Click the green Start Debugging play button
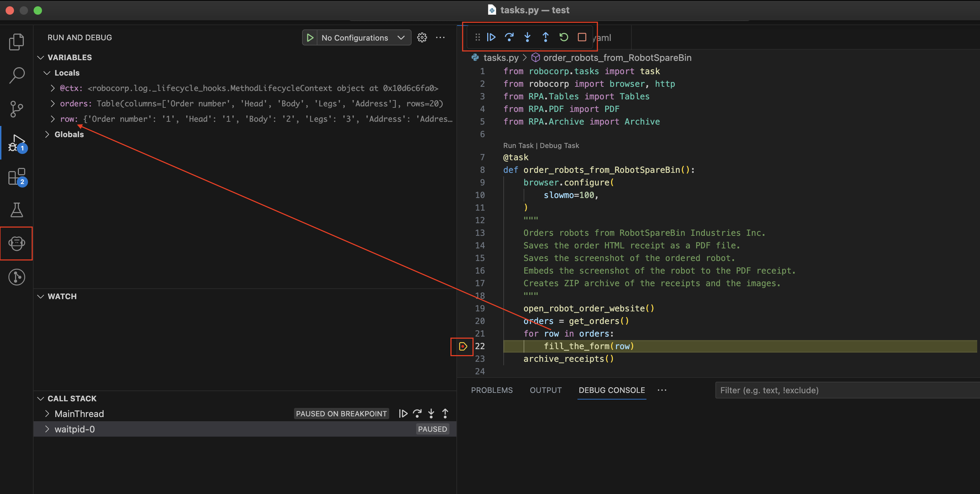Image resolution: width=980 pixels, height=494 pixels. (x=310, y=38)
